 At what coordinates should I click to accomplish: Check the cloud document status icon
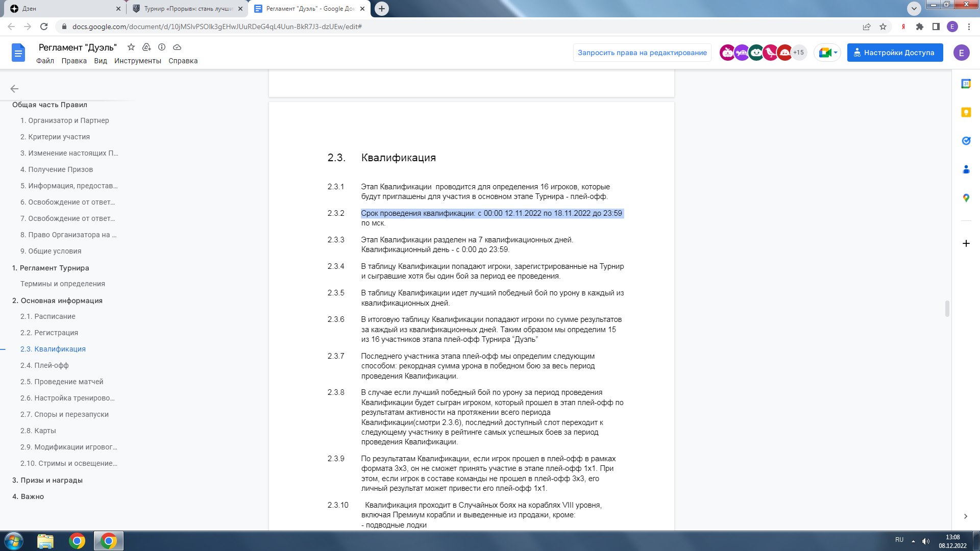(x=177, y=47)
